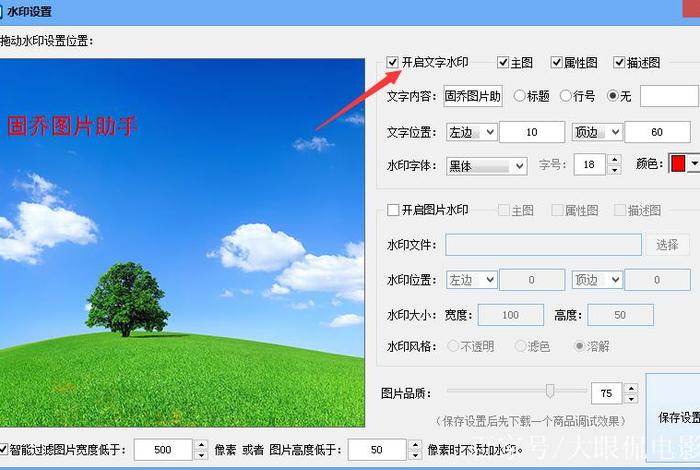Uncheck 主图 for text watermark
Image resolution: width=700 pixels, height=470 pixels.
503,62
